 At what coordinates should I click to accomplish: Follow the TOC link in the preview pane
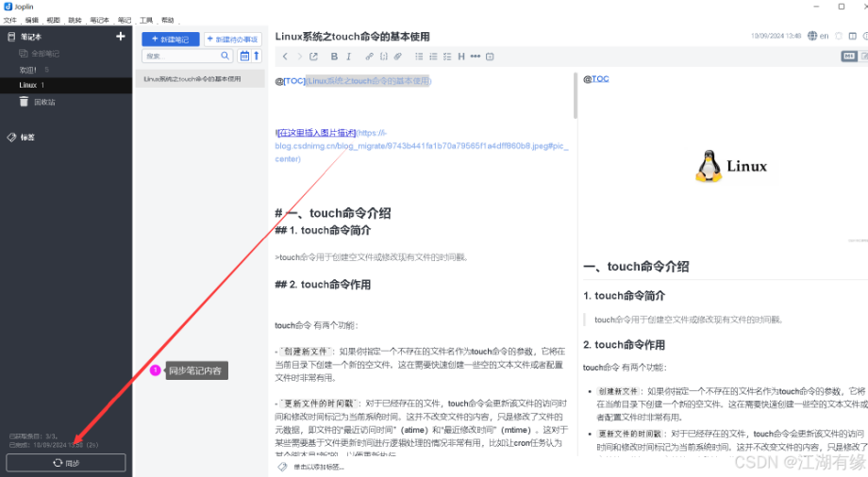tap(600, 78)
